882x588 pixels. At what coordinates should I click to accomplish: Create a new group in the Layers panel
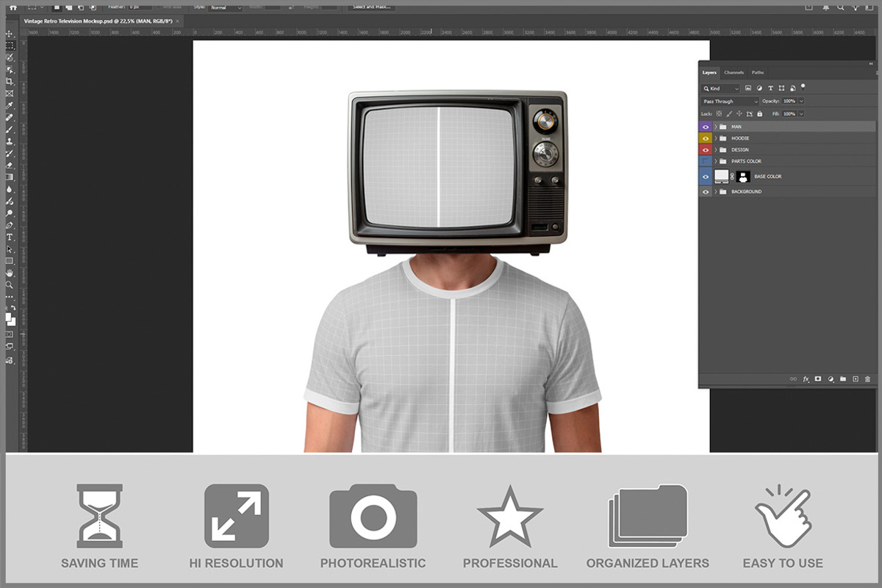point(842,379)
